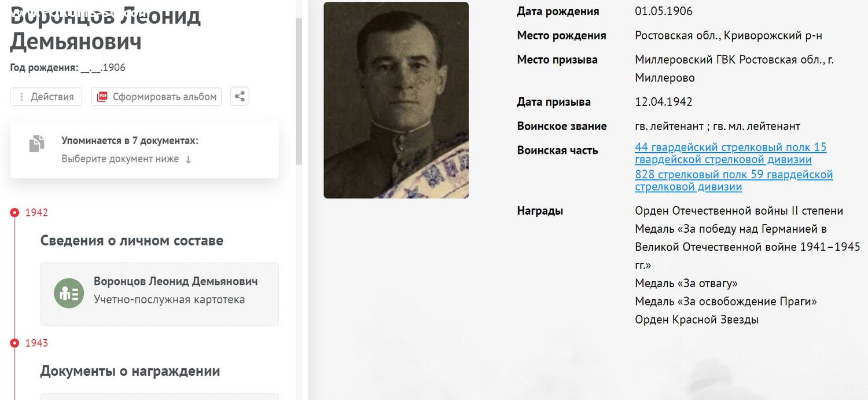The height and width of the screenshot is (400, 868).
Task: Generate album with Сформировать альбом button
Action: [x=156, y=97]
